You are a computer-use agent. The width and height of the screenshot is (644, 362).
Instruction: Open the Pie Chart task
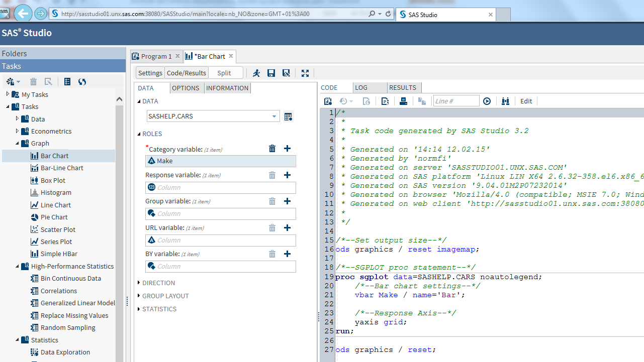pos(54,217)
